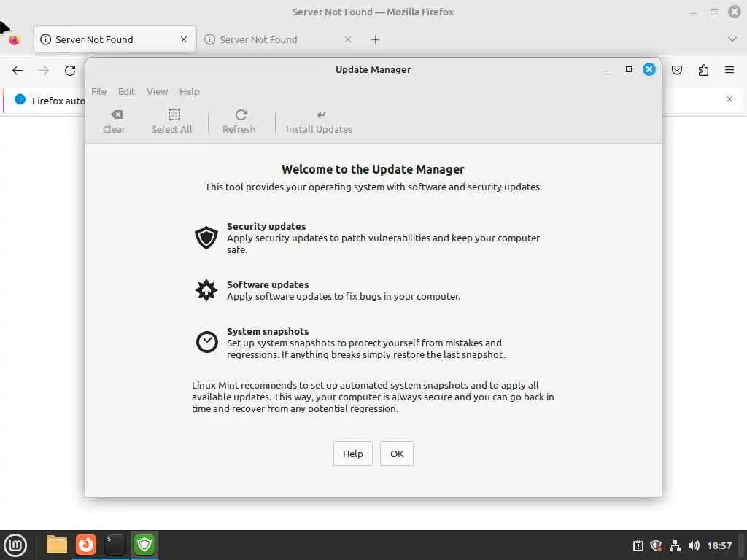
Task: Click the Security updates heading text
Action: coord(266,226)
